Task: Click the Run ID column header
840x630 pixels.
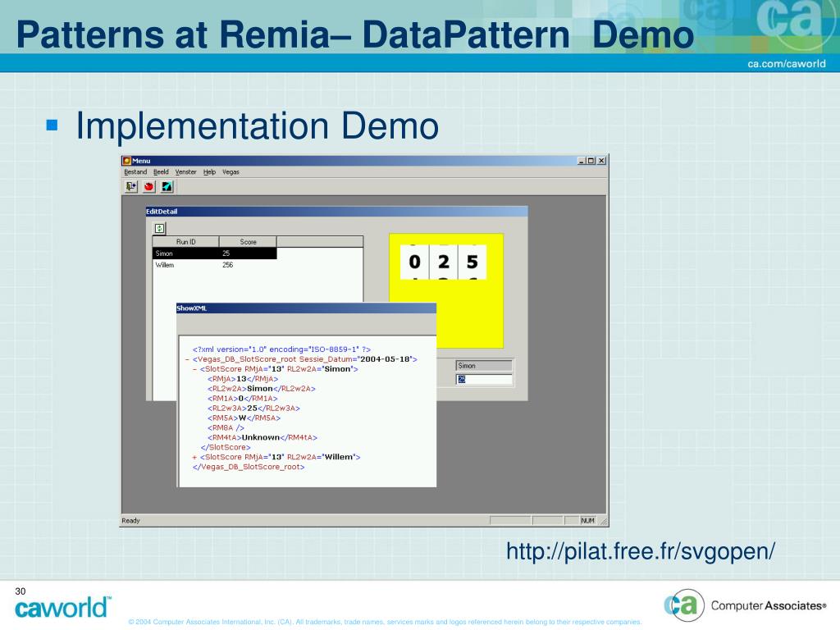Action: tap(186, 242)
